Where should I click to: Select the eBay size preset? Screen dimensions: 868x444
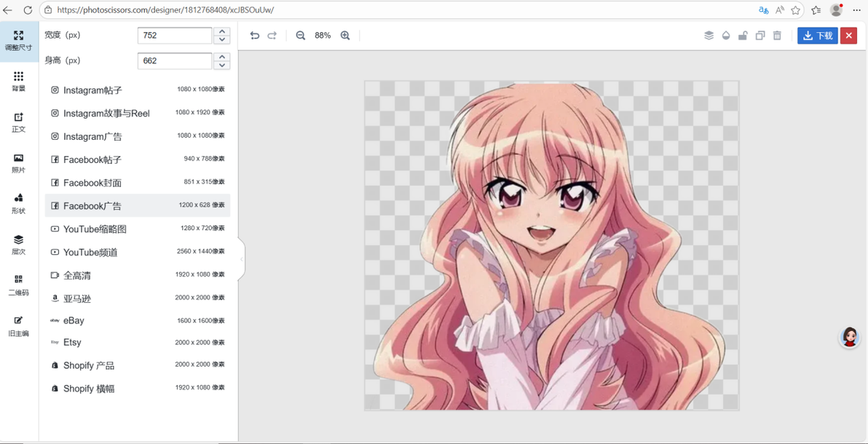[x=138, y=320]
